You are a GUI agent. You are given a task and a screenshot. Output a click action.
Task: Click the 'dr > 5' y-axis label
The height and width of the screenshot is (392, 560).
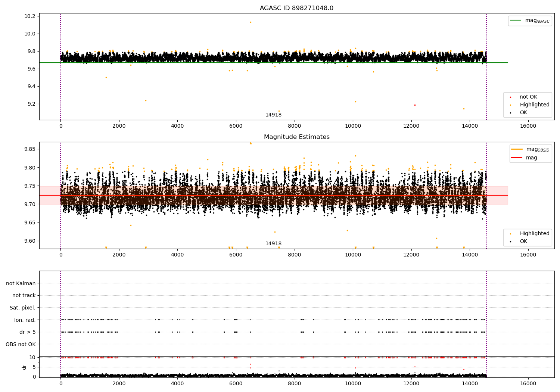27,332
